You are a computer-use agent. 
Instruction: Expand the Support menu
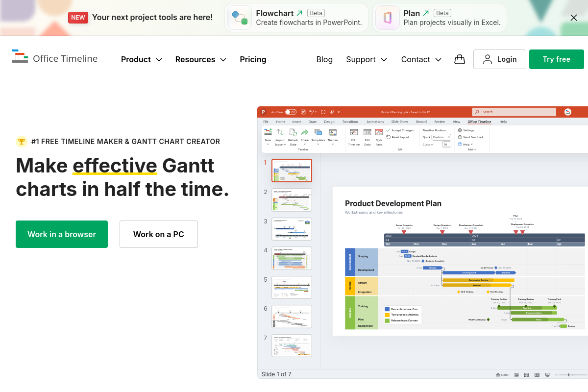pos(367,59)
